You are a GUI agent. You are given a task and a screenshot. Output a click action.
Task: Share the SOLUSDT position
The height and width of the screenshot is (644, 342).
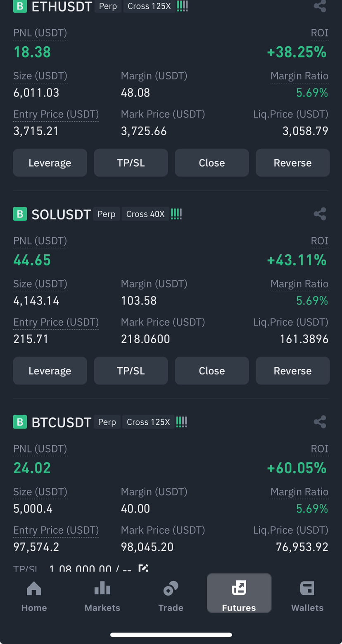pyautogui.click(x=320, y=214)
